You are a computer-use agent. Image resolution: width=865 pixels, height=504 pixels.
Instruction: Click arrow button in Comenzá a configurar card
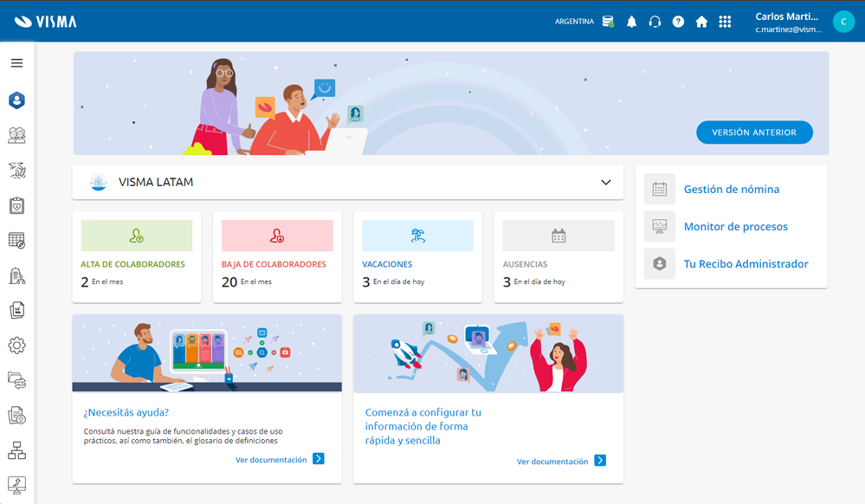pyautogui.click(x=600, y=461)
